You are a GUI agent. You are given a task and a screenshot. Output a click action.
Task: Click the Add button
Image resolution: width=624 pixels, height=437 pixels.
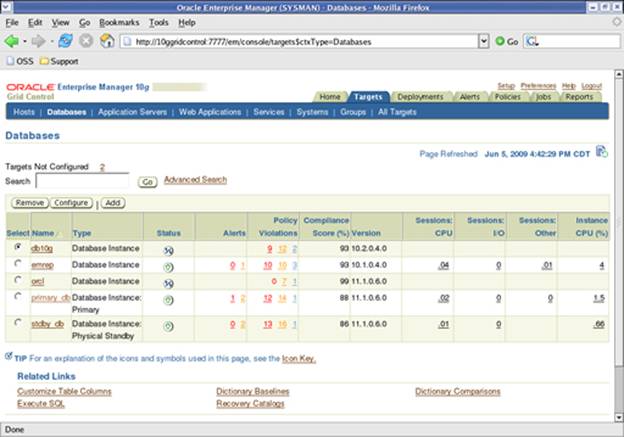(113, 203)
